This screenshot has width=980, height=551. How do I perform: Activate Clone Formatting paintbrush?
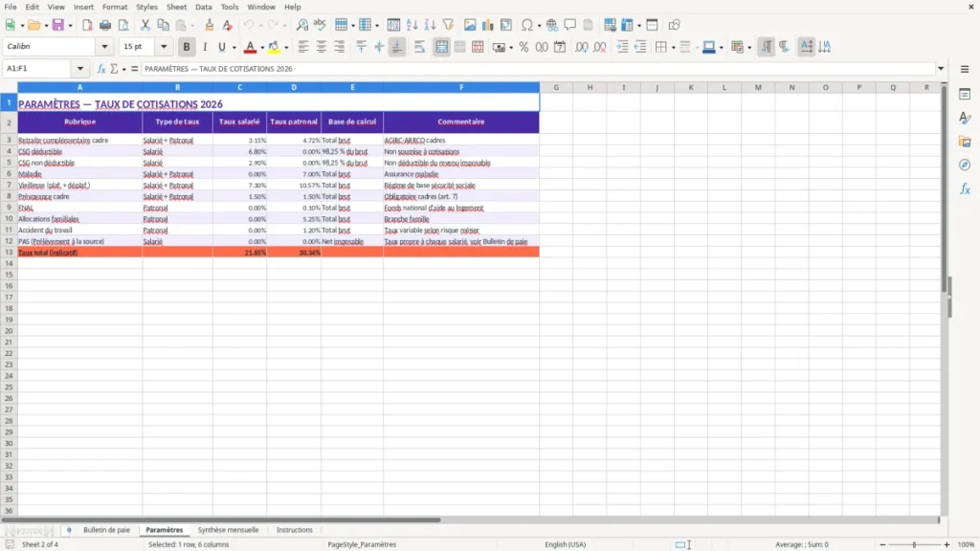pos(210,25)
